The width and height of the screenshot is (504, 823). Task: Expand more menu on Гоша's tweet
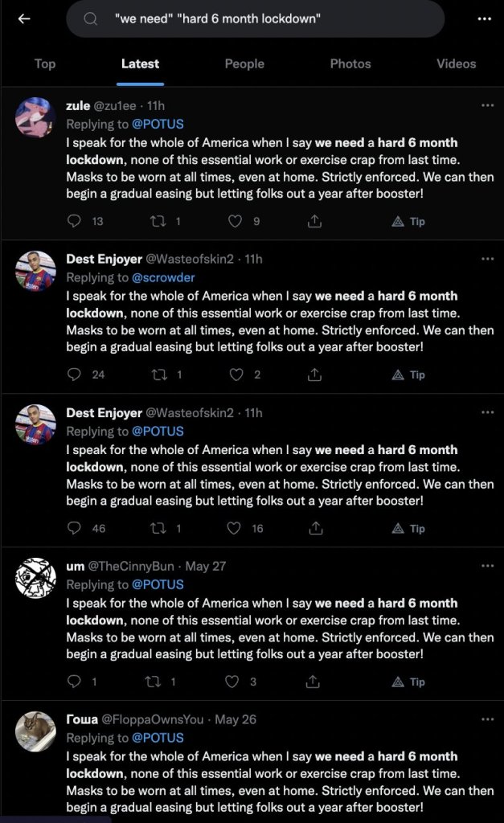487,719
